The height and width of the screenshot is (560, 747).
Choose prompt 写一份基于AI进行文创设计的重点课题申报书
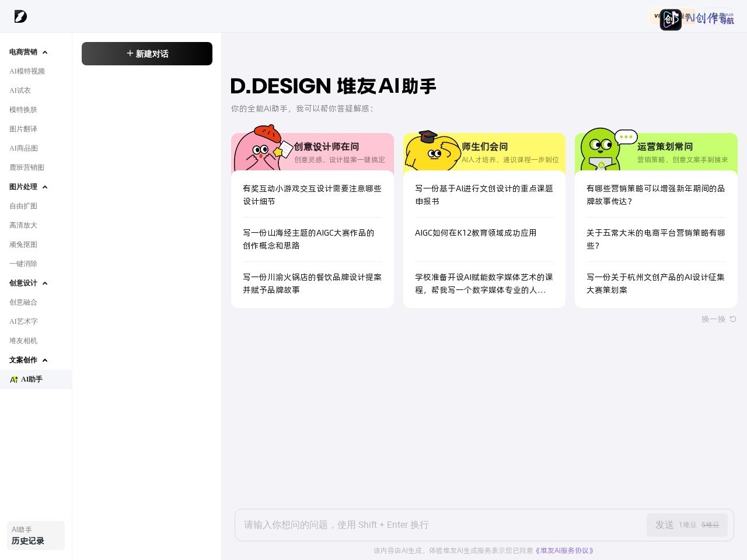484,195
